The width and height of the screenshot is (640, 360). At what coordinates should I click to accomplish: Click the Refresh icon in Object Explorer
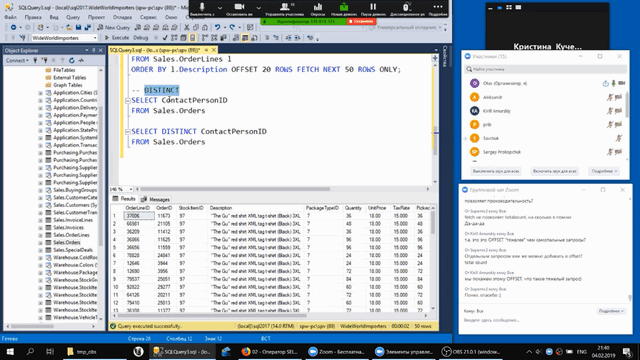[x=72, y=60]
